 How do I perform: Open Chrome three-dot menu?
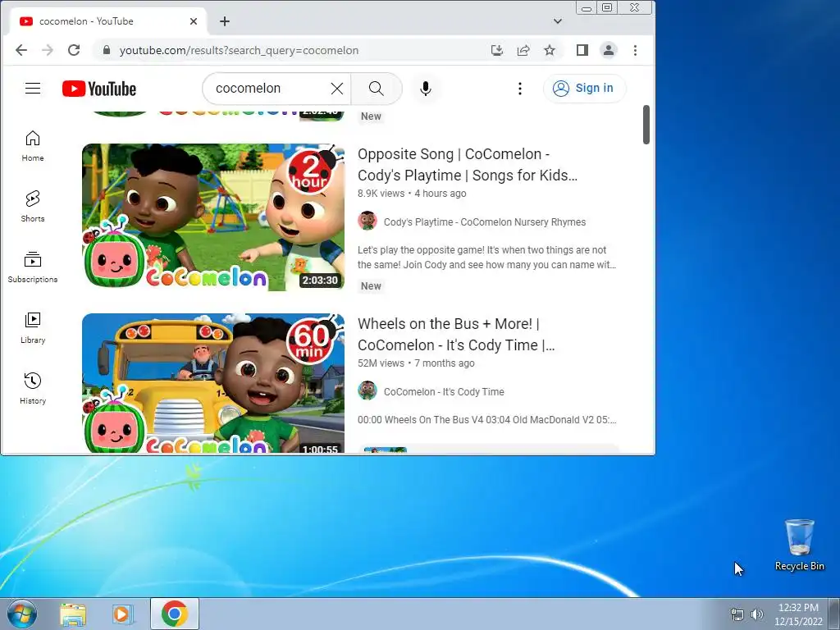(636, 50)
